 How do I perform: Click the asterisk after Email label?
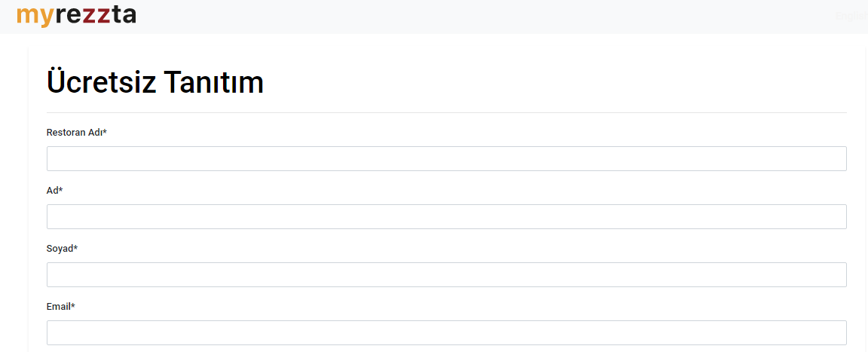coord(72,305)
